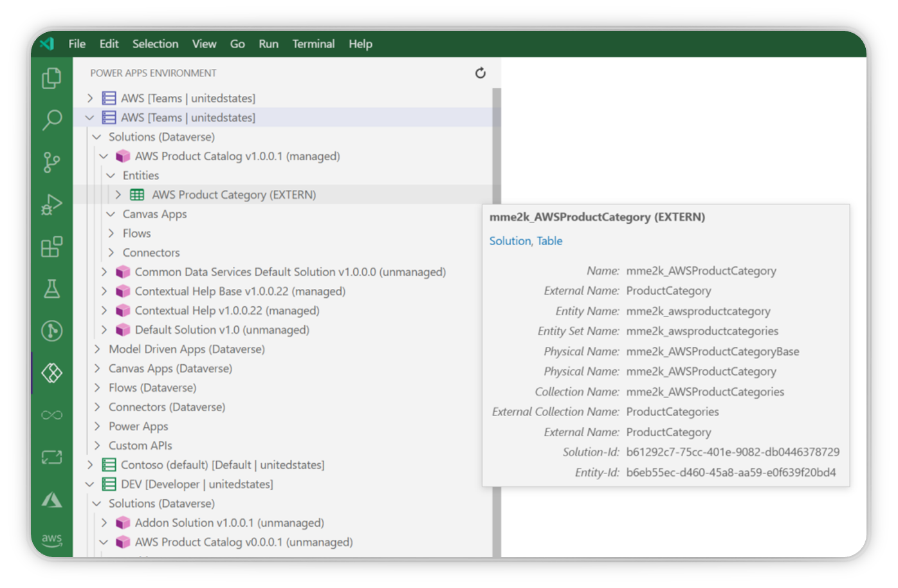Expand the Model Driven Apps Dataverse node
898x588 pixels.
[96, 349]
